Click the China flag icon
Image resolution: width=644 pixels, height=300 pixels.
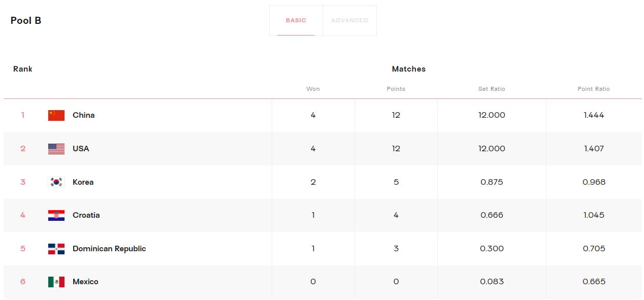(x=56, y=115)
